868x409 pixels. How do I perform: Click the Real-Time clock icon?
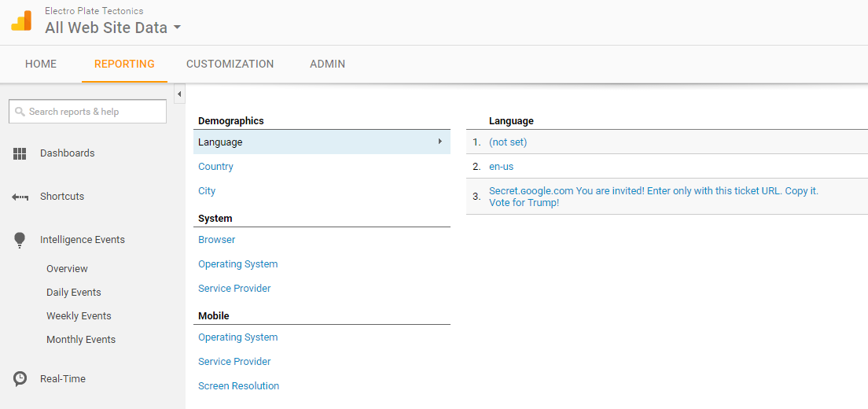pos(20,379)
